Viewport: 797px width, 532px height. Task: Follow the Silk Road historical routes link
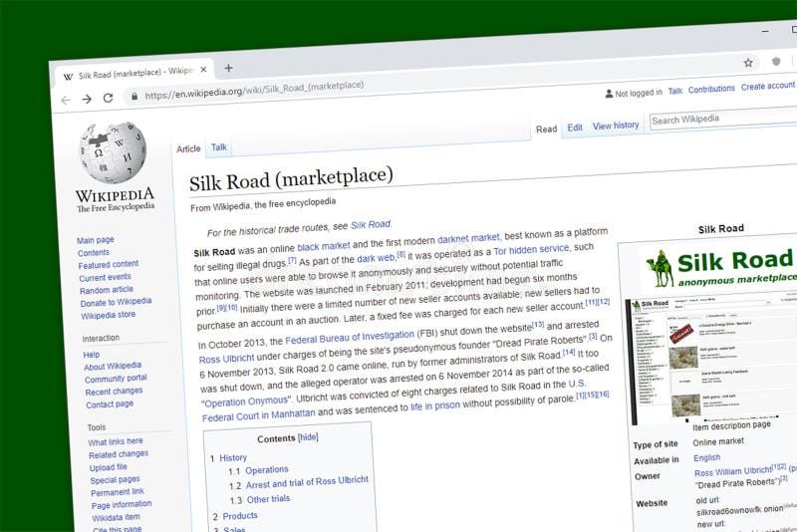pos(371,224)
